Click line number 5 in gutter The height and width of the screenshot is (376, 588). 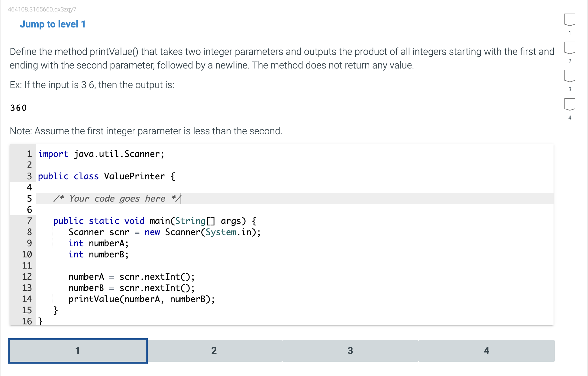click(29, 199)
